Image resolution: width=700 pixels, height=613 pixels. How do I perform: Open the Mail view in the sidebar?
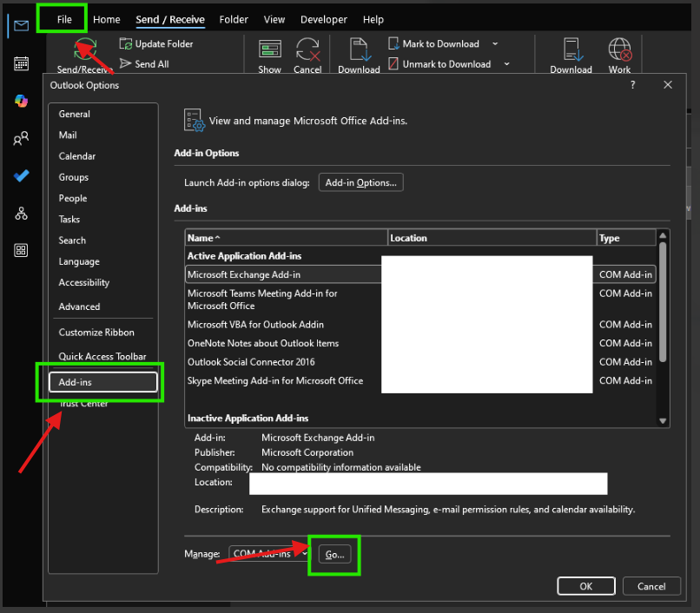coord(21,26)
